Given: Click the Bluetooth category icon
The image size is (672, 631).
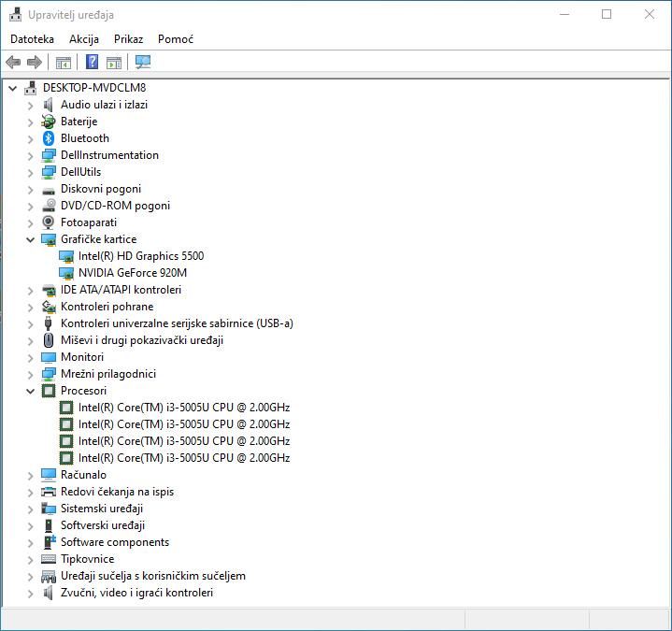Looking at the screenshot, I should click(x=49, y=138).
